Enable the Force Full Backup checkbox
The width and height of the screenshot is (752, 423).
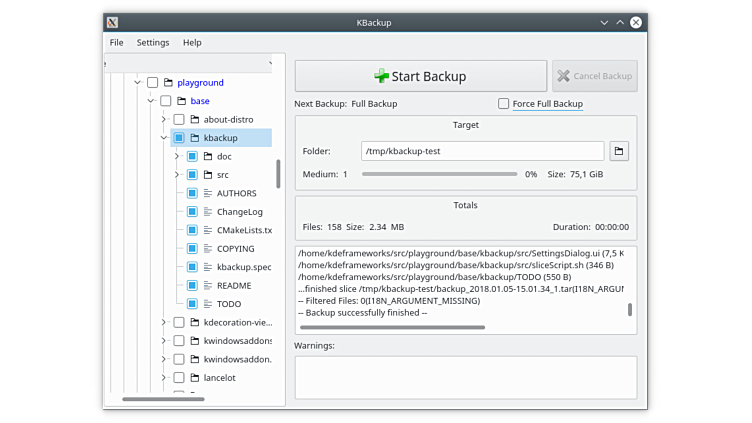coord(503,104)
